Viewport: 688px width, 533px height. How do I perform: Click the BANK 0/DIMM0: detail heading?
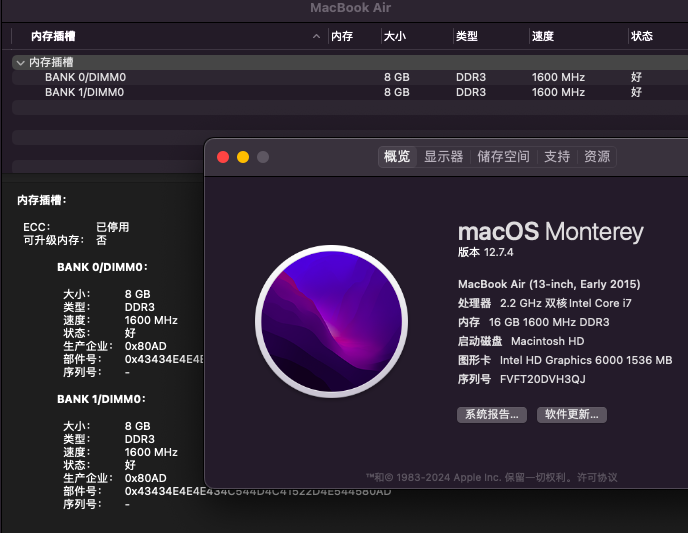(102, 267)
